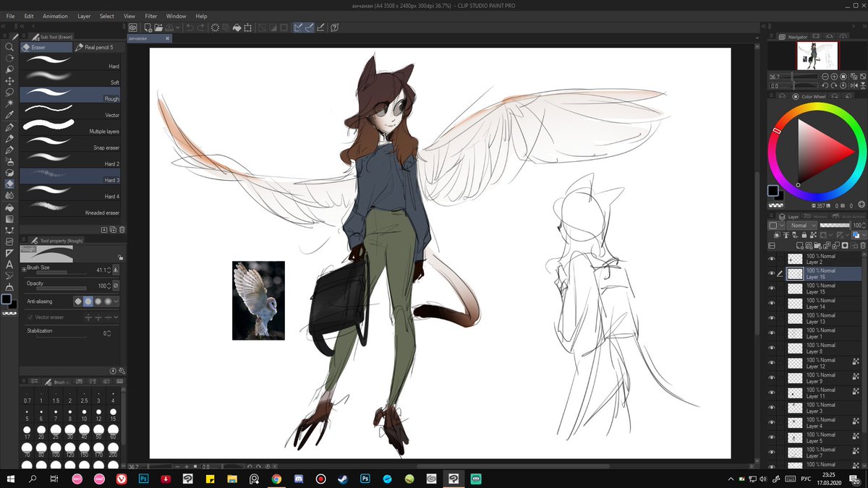This screenshot has width=868, height=488.
Task: Open the Edit menu
Action: coord(29,16)
